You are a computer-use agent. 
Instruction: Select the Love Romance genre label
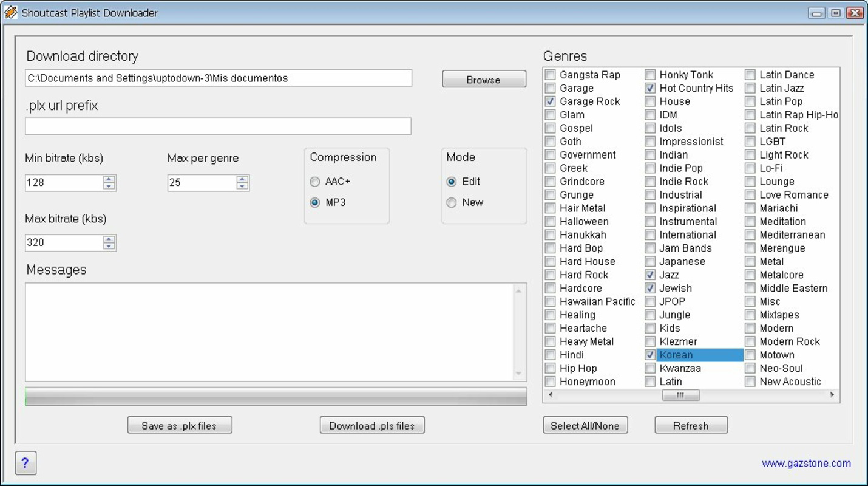click(794, 195)
